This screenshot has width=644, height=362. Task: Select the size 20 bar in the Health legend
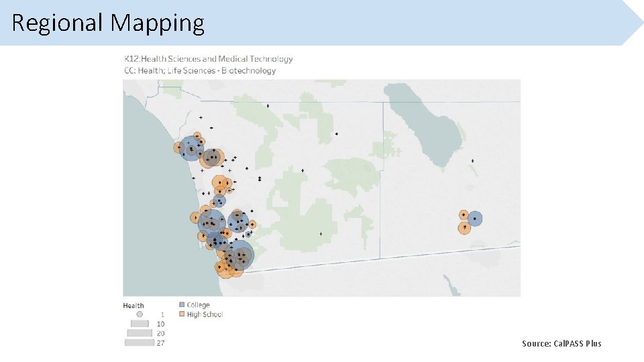[139, 333]
